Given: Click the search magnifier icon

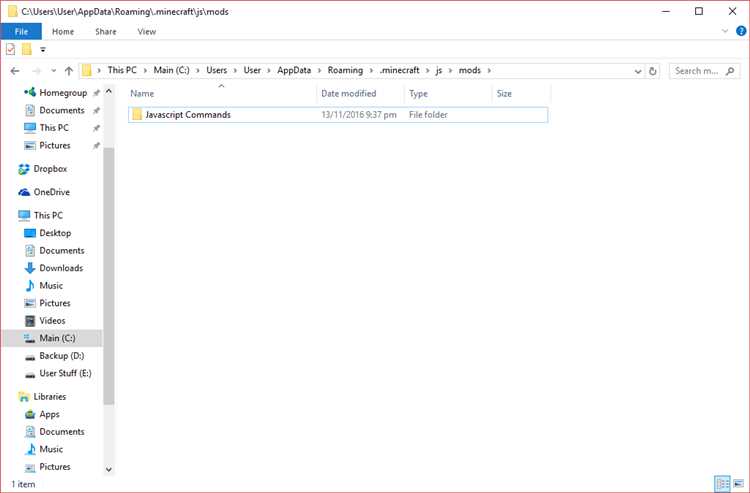Looking at the screenshot, I should 730,71.
